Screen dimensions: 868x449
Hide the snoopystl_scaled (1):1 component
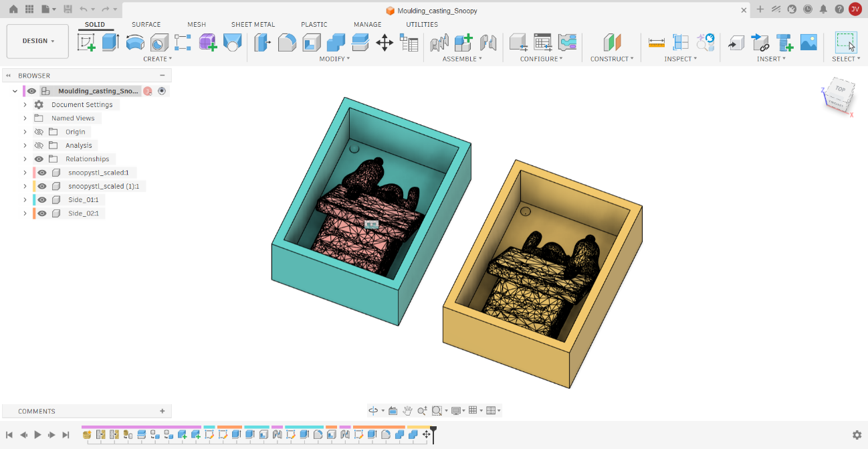pos(42,186)
